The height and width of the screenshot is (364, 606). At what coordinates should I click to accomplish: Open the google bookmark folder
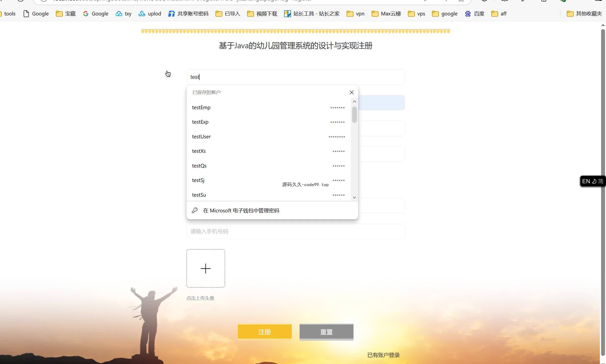coord(445,14)
